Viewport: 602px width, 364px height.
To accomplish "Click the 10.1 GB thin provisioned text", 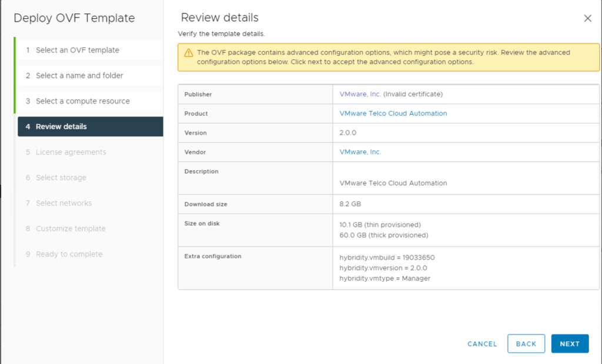I will tap(380, 225).
